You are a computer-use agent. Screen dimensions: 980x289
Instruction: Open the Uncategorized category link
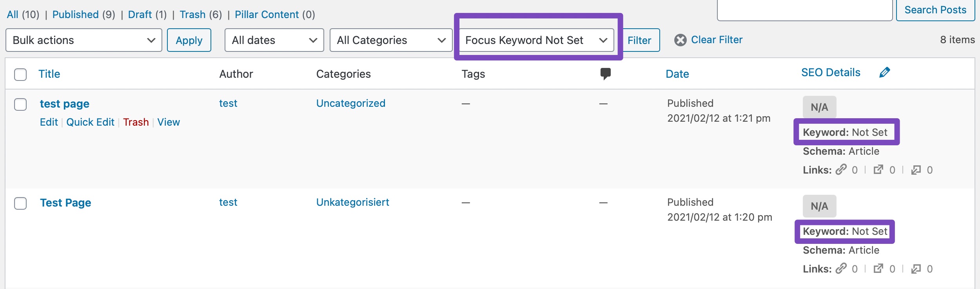click(x=351, y=103)
